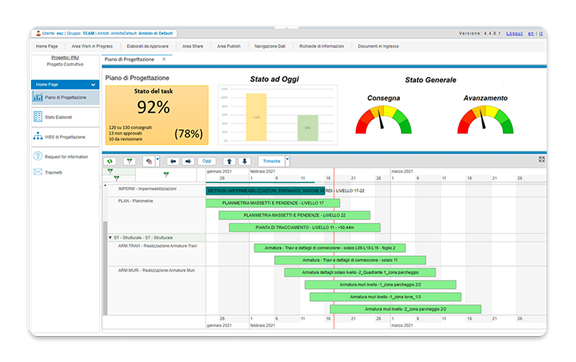The height and width of the screenshot is (362, 576).
Task: Open Piano di Progettazione in sidebar
Action: point(65,97)
